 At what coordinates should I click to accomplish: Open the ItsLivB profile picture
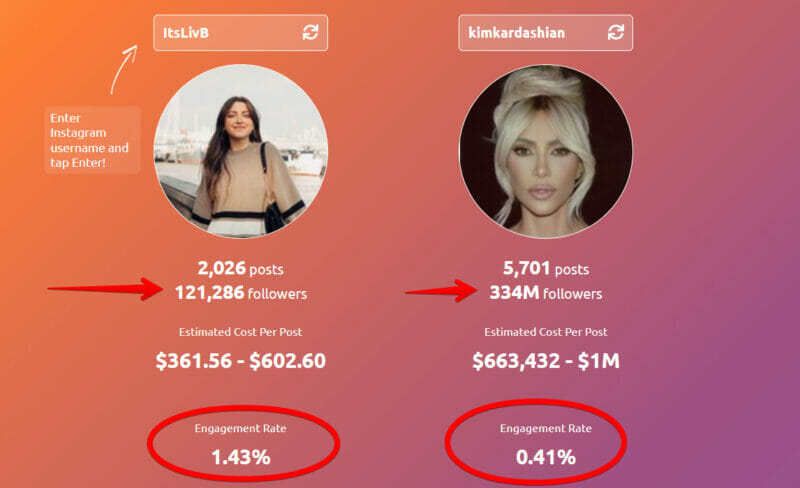pos(241,151)
